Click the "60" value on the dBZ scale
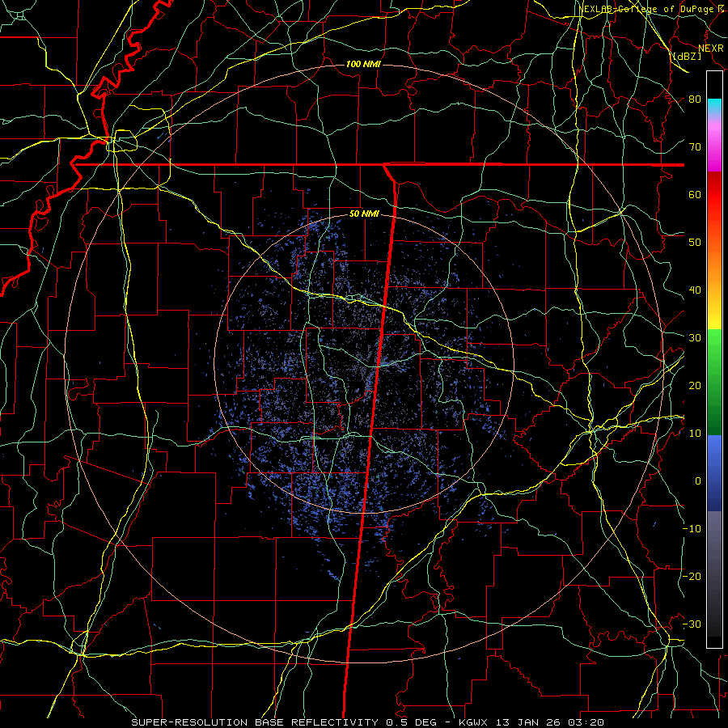 [x=695, y=195]
